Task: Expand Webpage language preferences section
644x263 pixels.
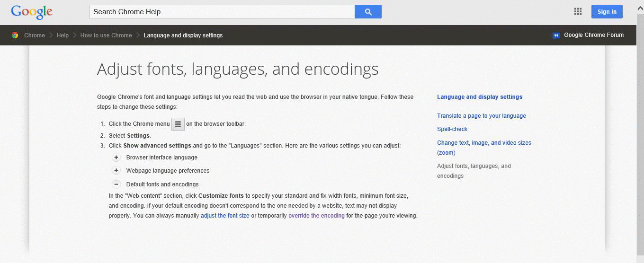Action: coord(116,170)
